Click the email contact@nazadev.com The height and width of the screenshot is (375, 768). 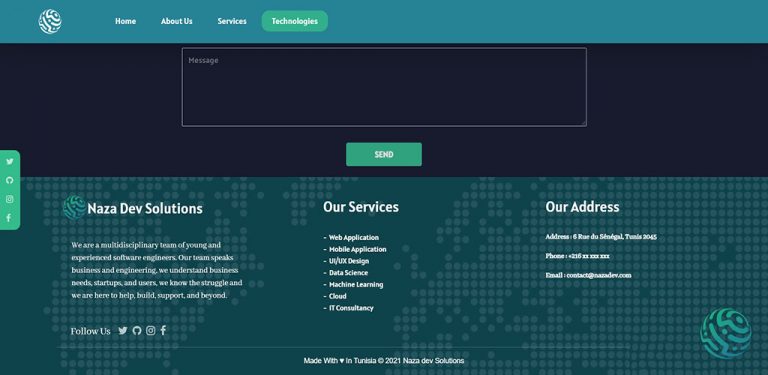pos(599,275)
